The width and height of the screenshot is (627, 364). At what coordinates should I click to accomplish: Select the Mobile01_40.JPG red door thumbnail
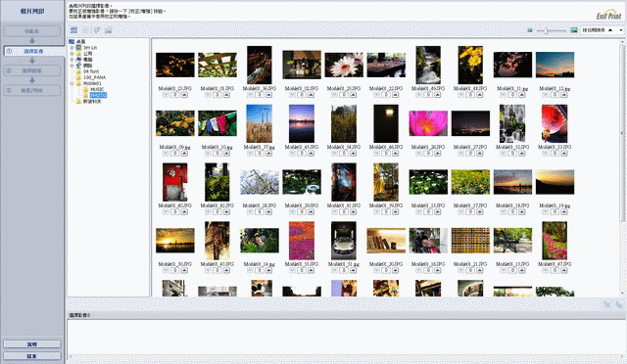click(x=174, y=182)
